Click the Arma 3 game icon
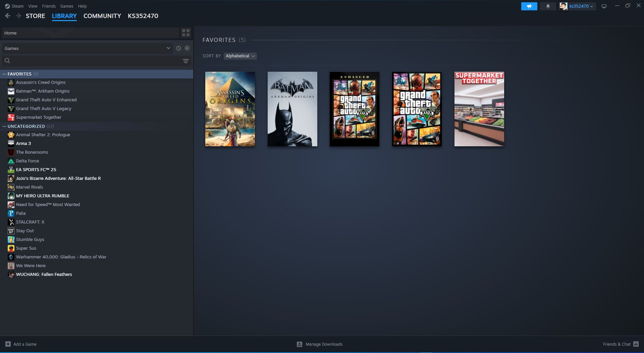 11,144
